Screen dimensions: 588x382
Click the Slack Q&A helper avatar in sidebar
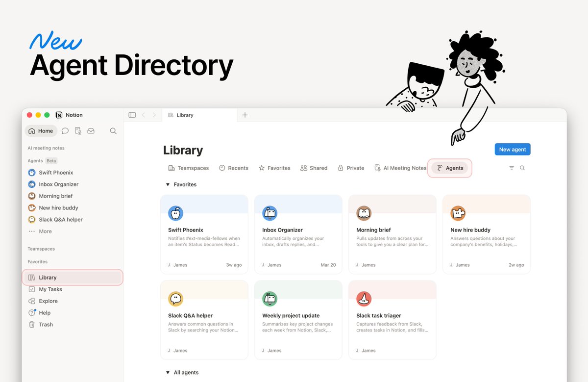click(32, 220)
